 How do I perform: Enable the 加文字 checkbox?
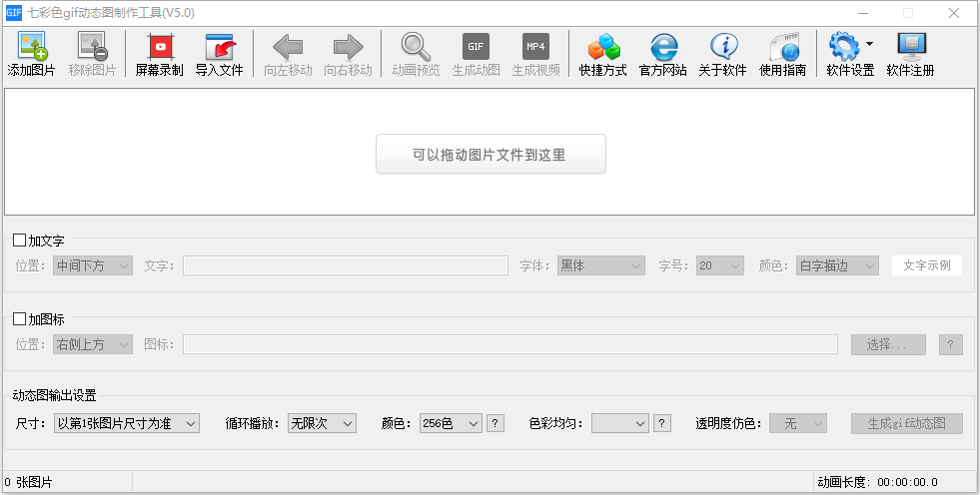20,241
